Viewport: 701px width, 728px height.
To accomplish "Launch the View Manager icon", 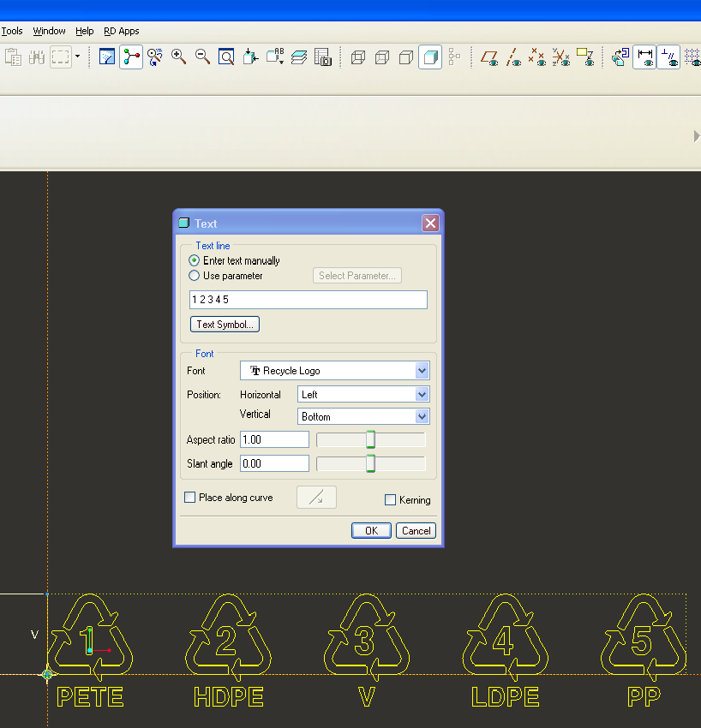I will pyautogui.click(x=323, y=57).
